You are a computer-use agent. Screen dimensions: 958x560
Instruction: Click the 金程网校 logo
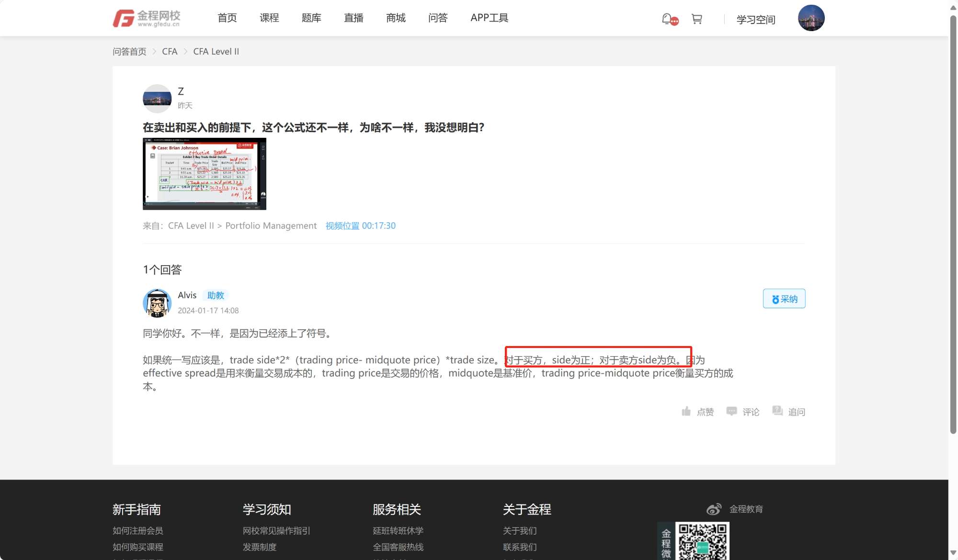point(147,18)
